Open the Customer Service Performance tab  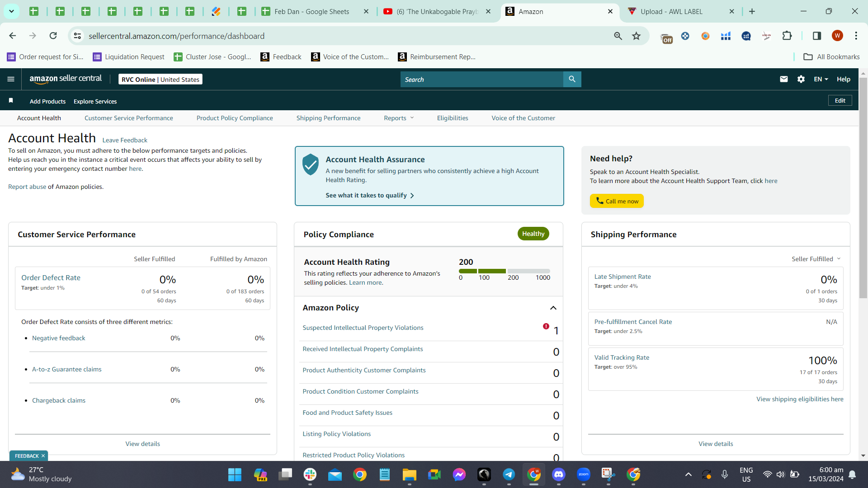coord(129,118)
